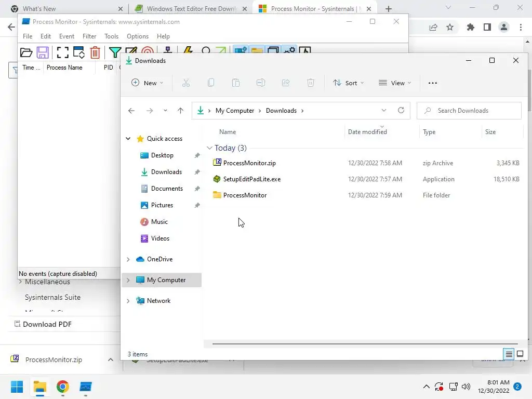Unpin Desktop using its pin icon
Image resolution: width=532 pixels, height=399 pixels.
[x=197, y=155]
